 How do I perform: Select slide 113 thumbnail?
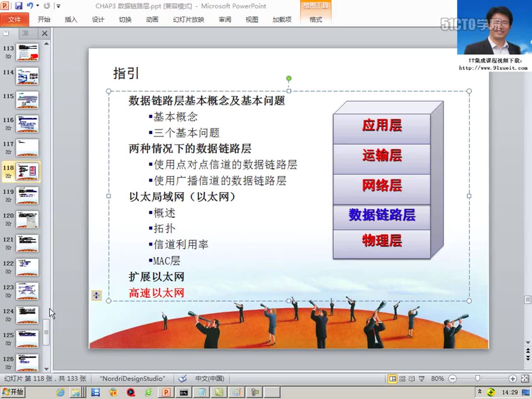click(27, 52)
